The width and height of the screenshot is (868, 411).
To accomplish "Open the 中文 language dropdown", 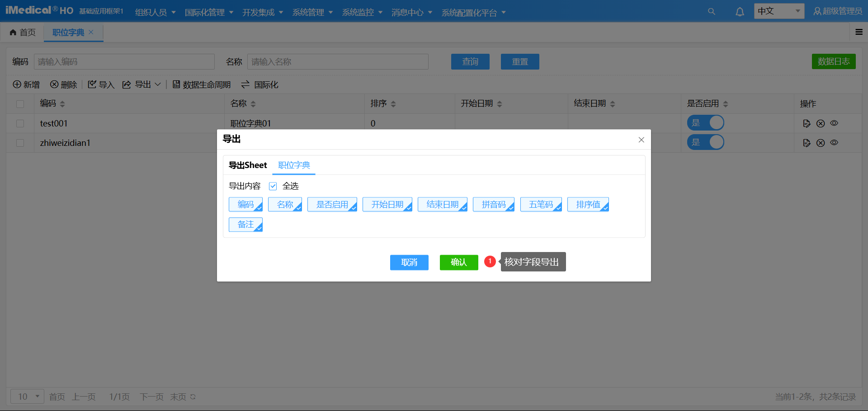I will tap(778, 11).
